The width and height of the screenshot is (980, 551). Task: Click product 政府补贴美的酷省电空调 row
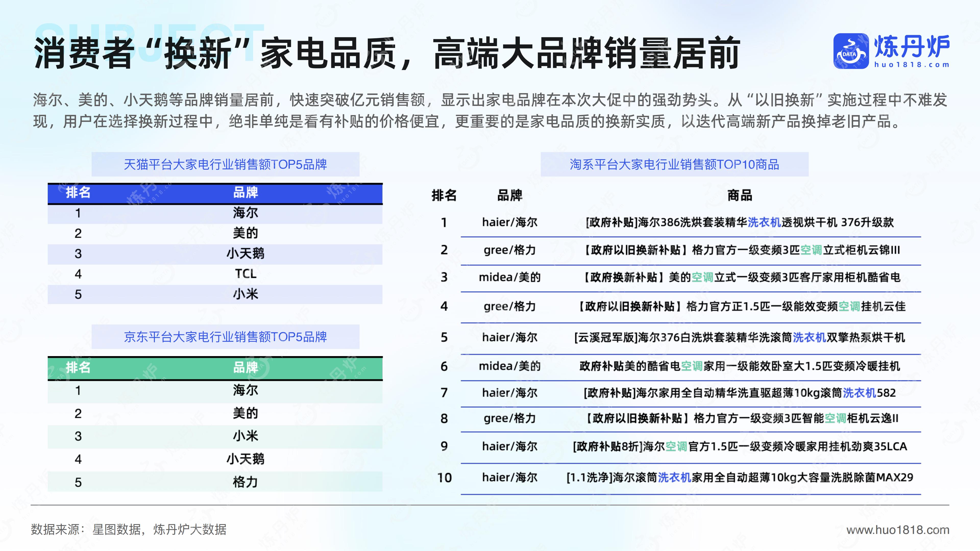(740, 366)
